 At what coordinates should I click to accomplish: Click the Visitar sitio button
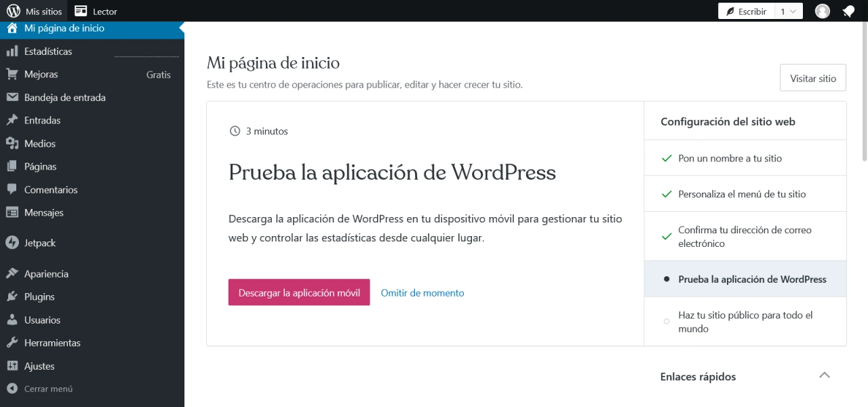813,78
